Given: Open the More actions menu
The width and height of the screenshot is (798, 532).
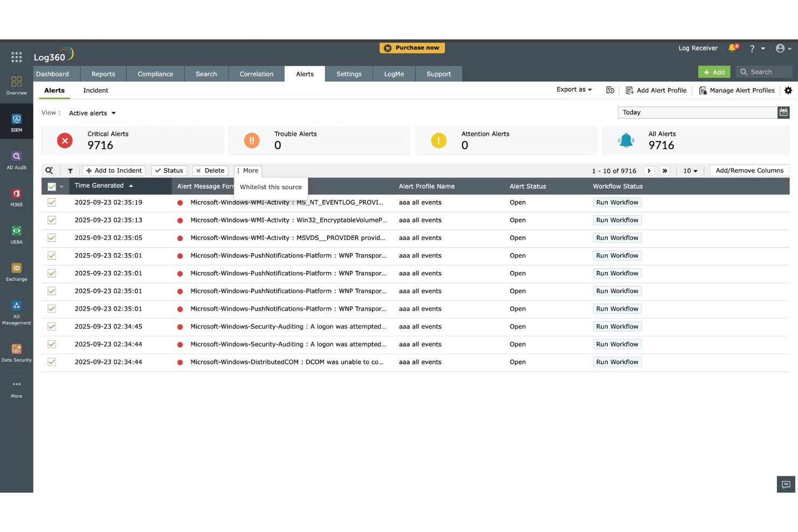Looking at the screenshot, I should point(248,170).
